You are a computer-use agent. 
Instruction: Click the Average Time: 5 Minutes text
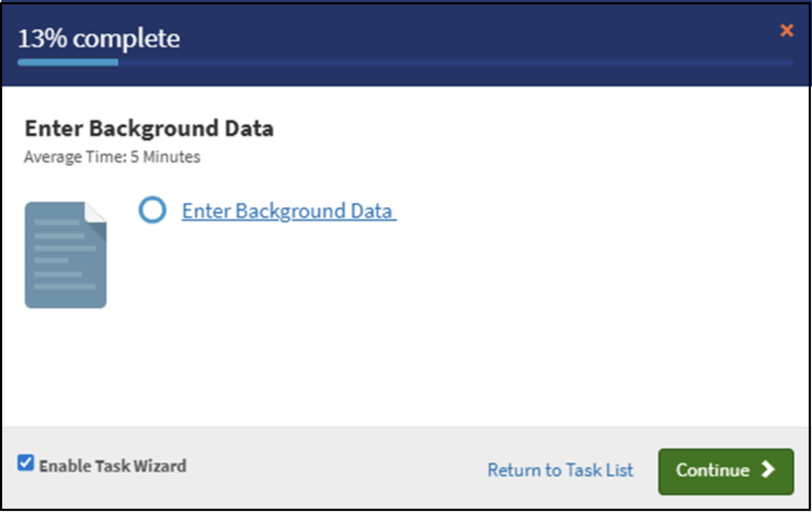pyautogui.click(x=112, y=157)
